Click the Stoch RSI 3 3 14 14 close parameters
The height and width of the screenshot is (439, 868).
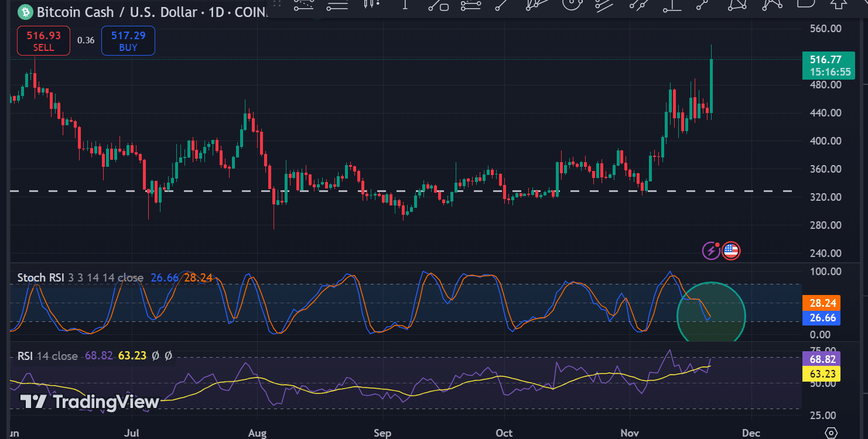[x=105, y=277]
